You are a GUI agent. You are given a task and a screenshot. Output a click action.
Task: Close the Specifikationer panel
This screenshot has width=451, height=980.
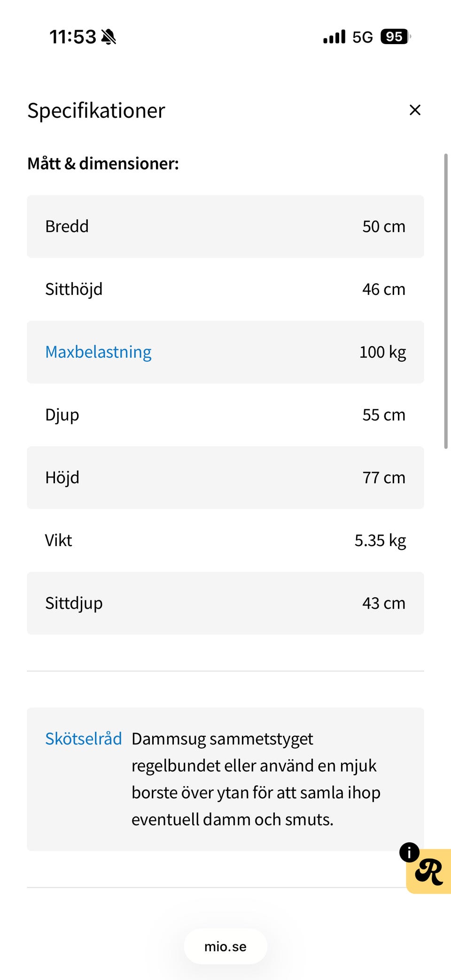[415, 110]
